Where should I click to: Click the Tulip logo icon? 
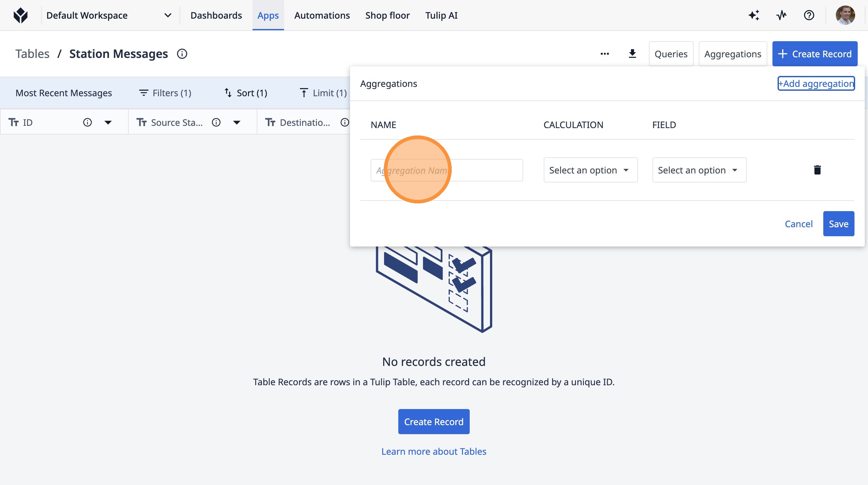21,15
